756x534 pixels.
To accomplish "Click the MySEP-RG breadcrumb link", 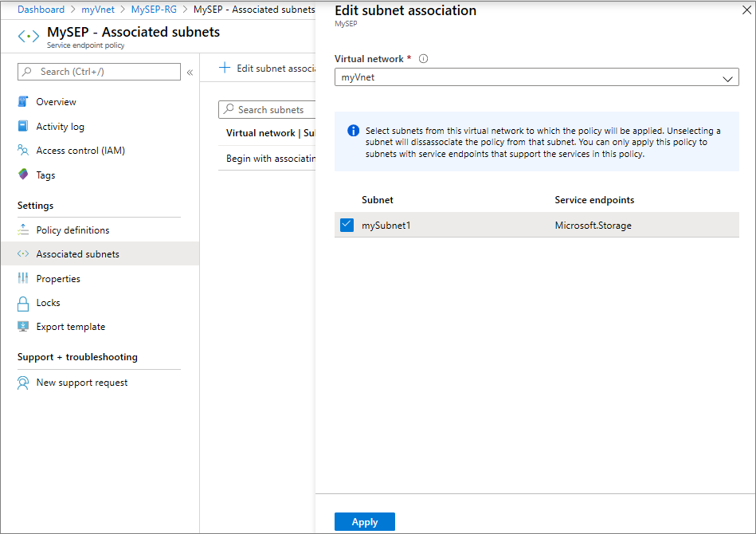I will click(154, 10).
